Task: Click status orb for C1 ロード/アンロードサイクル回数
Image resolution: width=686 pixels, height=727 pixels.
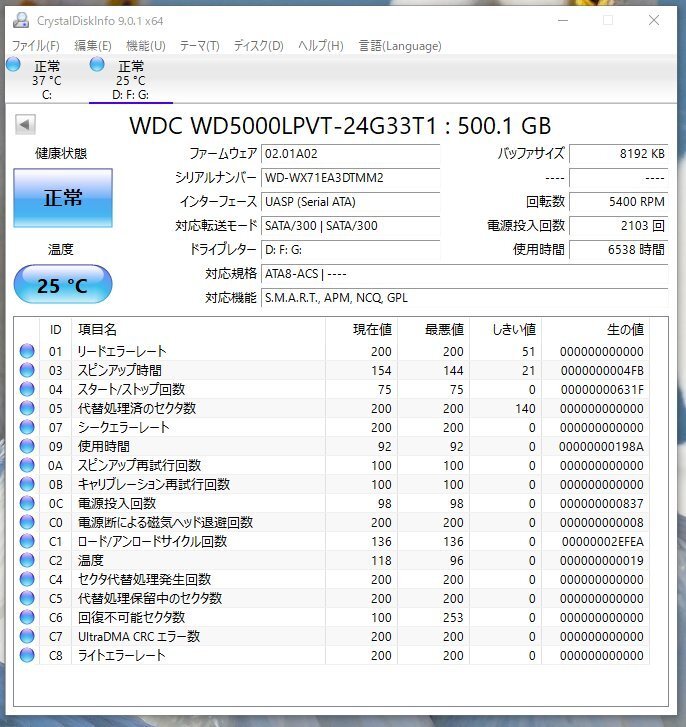Action: [x=27, y=541]
